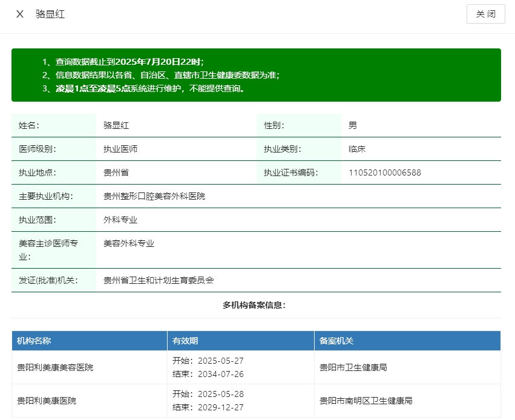Click end date 2034-07-26
The width and height of the screenshot is (515, 420).
[x=221, y=375]
